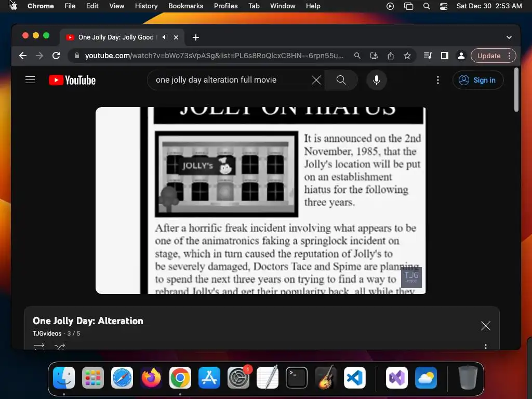
Task: Open Spotlight search in menu bar
Action: 427,6
